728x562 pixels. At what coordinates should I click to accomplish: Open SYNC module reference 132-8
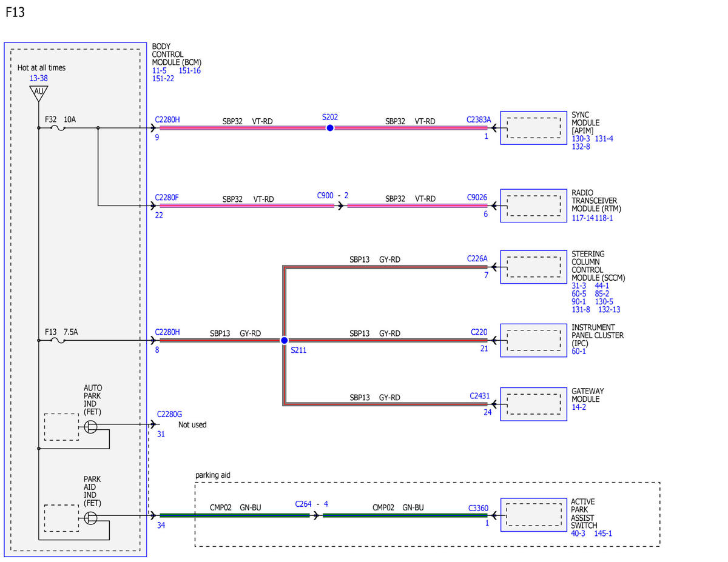coord(581,147)
